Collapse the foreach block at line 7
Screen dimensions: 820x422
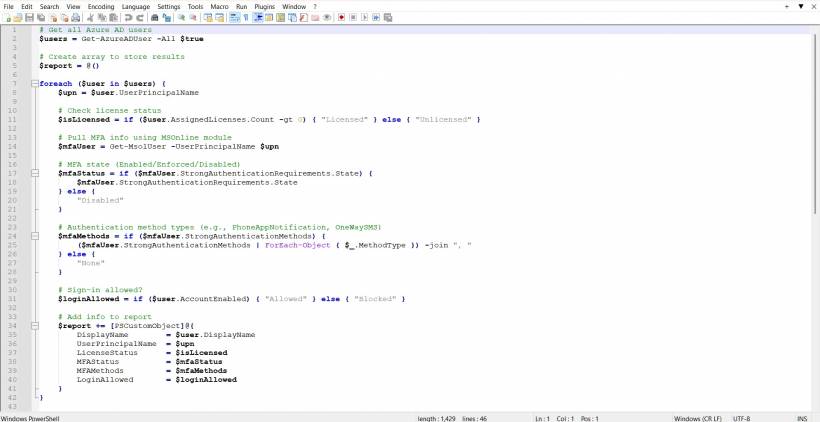35,83
